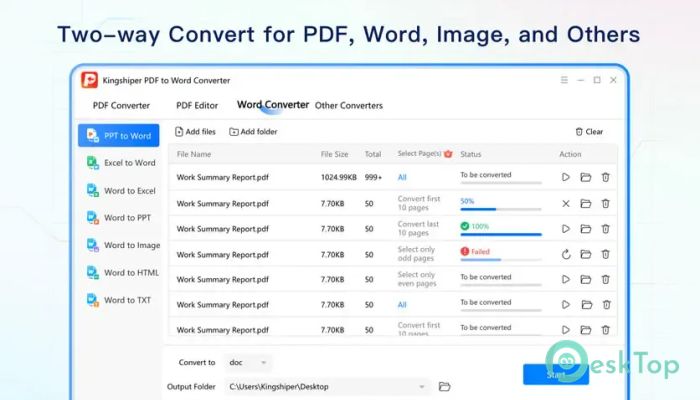Switch to PDF Converter tab

coord(121,106)
